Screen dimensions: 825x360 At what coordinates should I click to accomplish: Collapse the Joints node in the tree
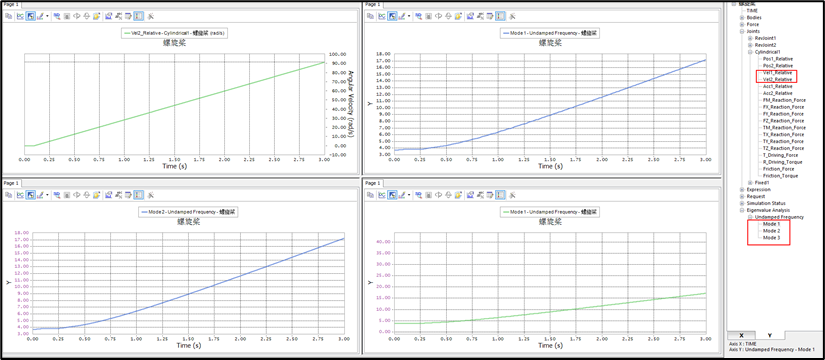(742, 32)
